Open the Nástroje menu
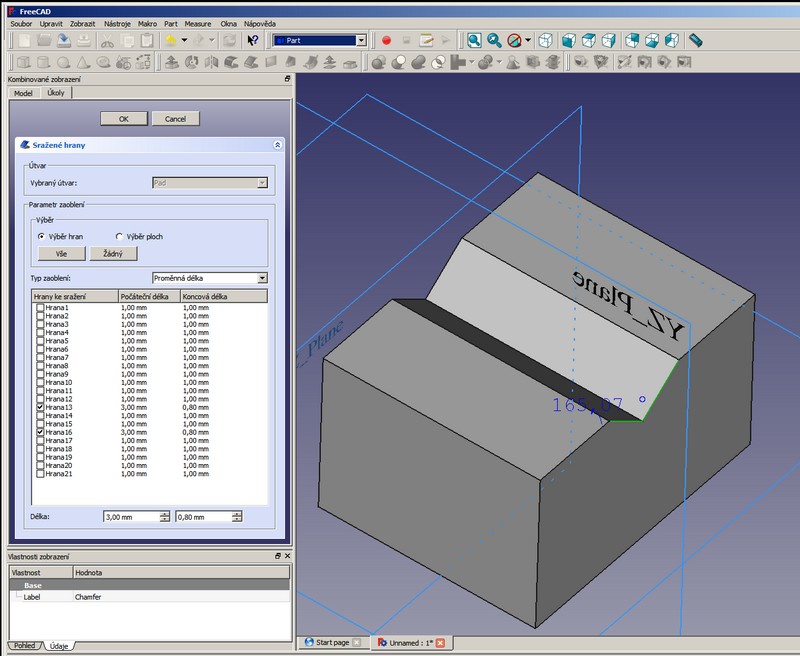This screenshot has width=800, height=656. [x=116, y=22]
